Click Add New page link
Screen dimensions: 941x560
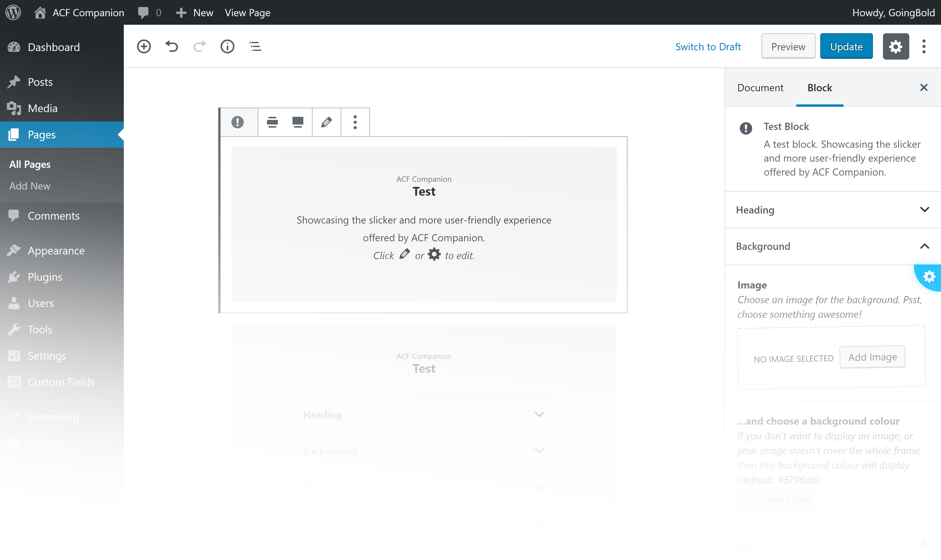(30, 186)
